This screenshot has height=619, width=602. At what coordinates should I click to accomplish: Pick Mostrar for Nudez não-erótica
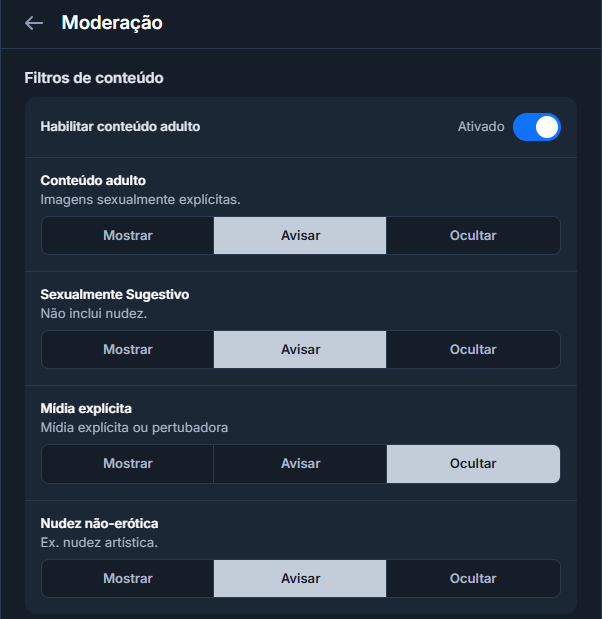click(x=128, y=579)
